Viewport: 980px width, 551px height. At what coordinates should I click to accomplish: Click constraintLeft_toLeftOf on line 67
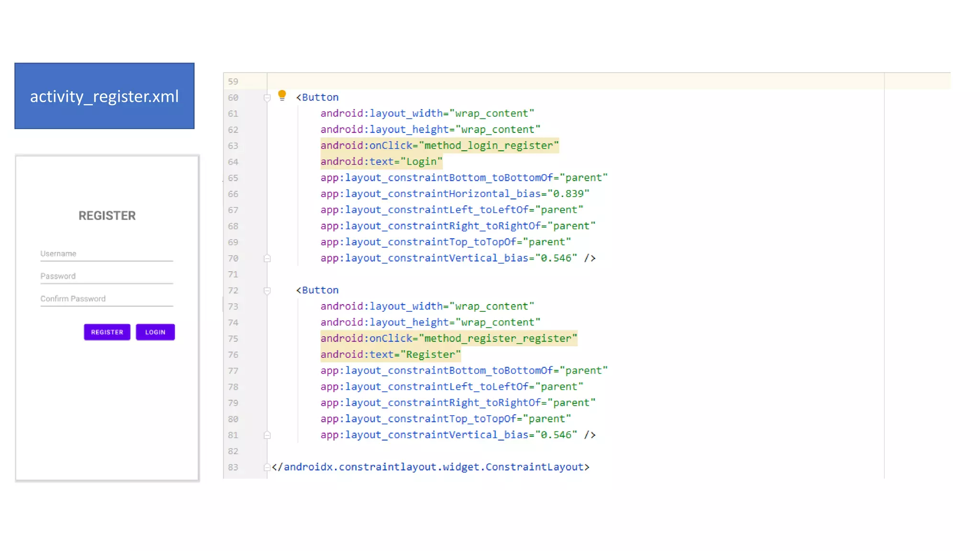pos(452,210)
